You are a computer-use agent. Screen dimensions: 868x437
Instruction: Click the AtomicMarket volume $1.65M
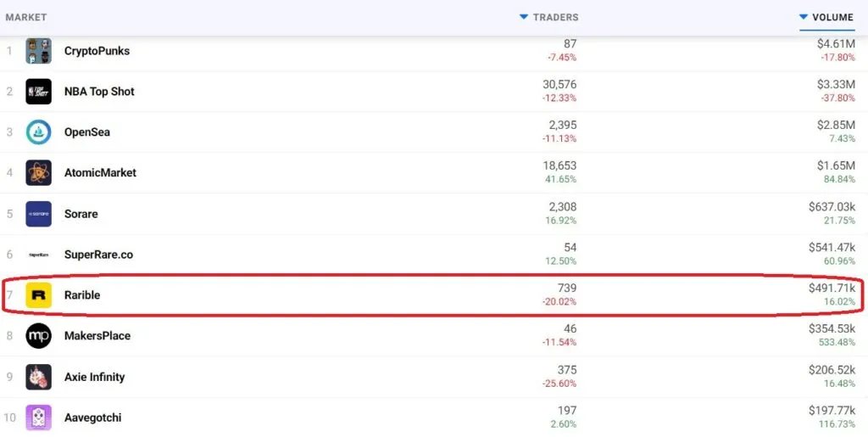836,165
